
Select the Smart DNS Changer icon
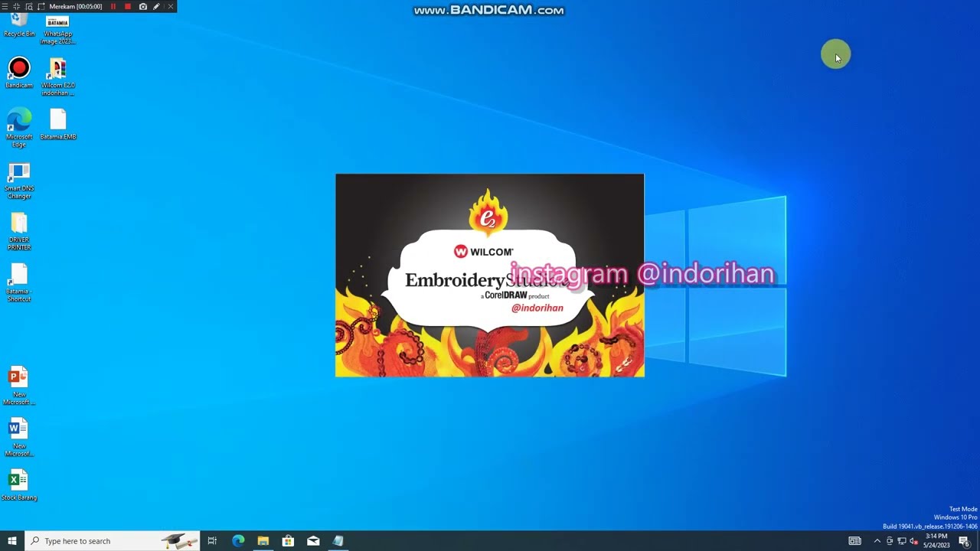click(x=19, y=181)
